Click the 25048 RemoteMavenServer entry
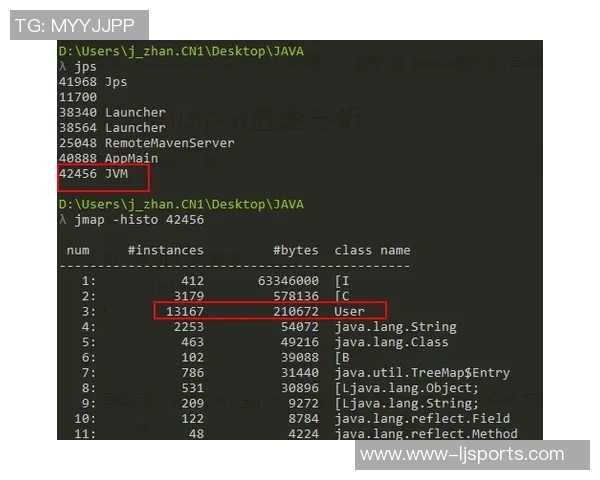600x480 pixels. [x=146, y=143]
